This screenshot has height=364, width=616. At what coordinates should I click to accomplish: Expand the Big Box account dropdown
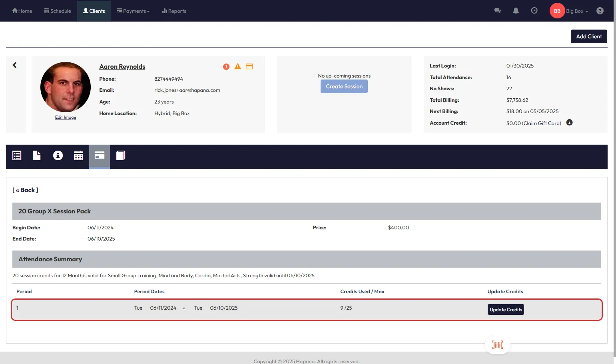(577, 11)
